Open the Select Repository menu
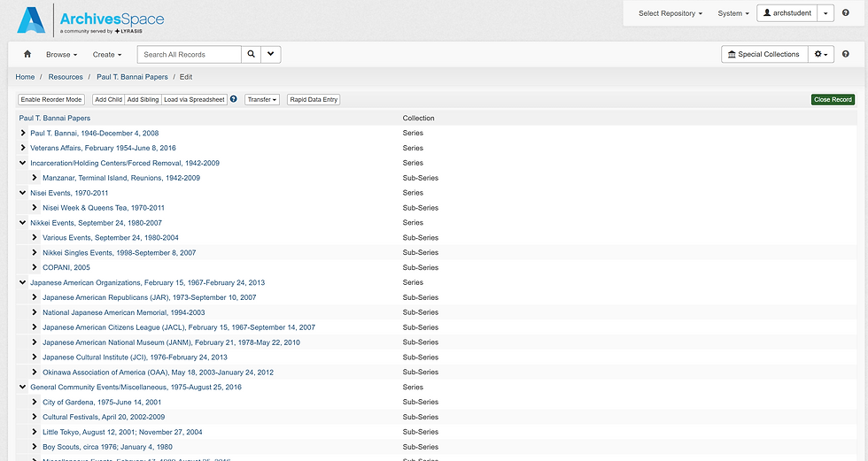Screen dimensions: 868x461 tap(670, 13)
